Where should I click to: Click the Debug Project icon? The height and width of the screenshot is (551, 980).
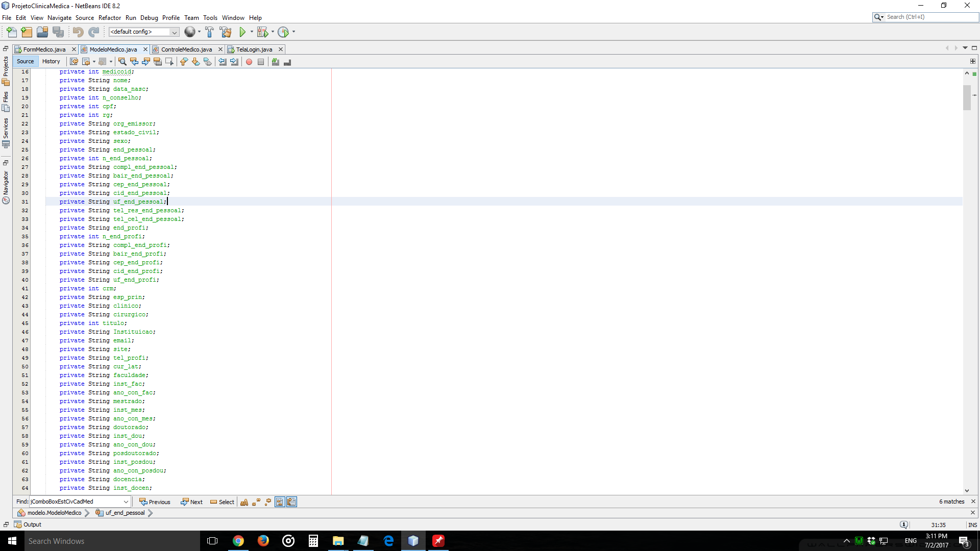pyautogui.click(x=262, y=32)
